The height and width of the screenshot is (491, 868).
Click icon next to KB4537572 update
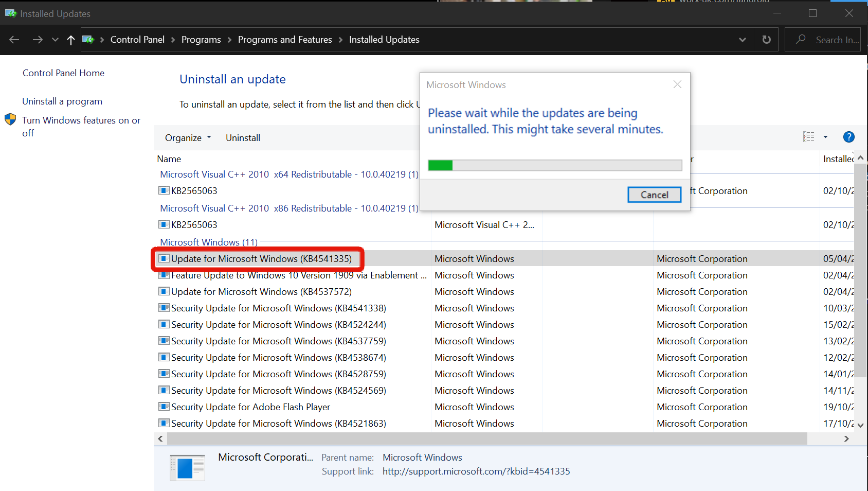tap(164, 291)
